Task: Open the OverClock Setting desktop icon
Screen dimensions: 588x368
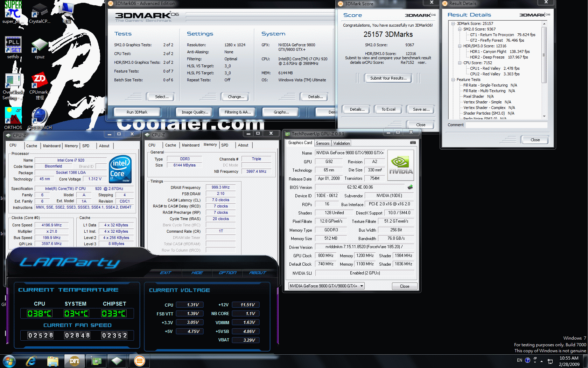Action: pos(13,87)
